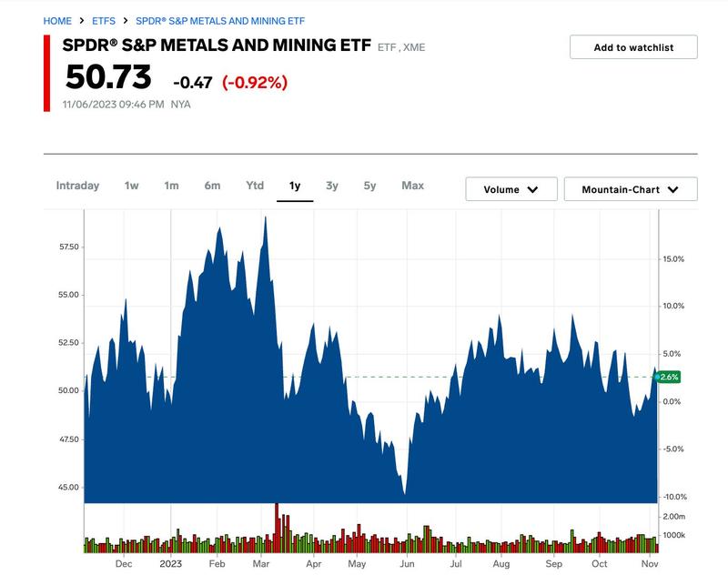Viewport: 728px width, 585px height.
Task: Go to the ETFS breadcrumb link
Action: 104,21
